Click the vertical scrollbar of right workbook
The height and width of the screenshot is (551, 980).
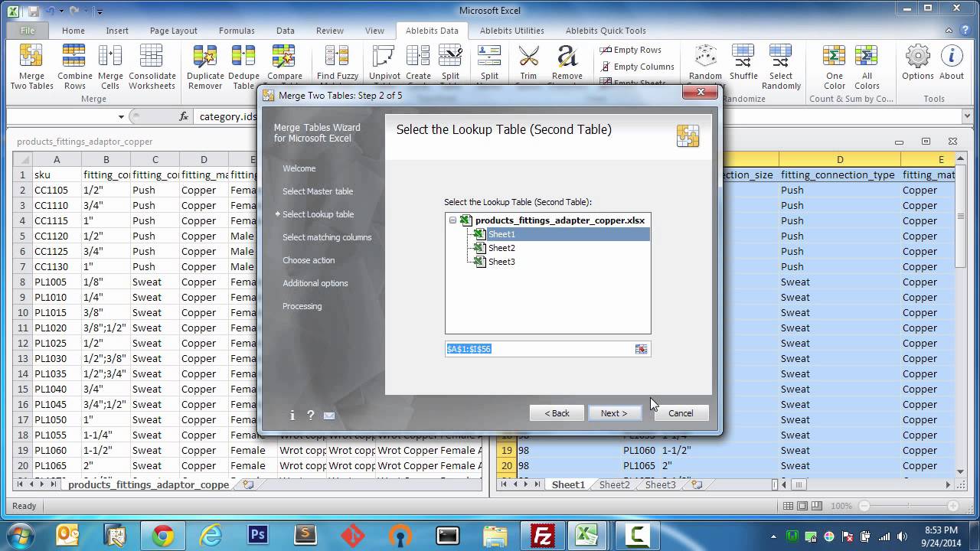960,314
